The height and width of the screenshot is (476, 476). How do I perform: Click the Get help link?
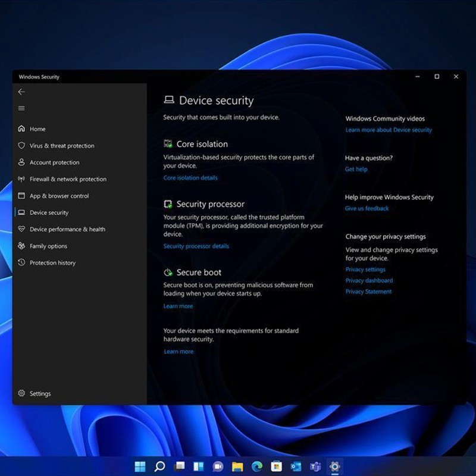pyautogui.click(x=356, y=170)
